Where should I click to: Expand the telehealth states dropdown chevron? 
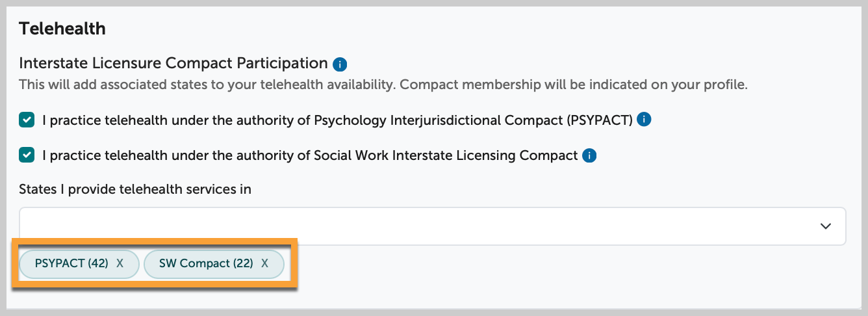826,226
